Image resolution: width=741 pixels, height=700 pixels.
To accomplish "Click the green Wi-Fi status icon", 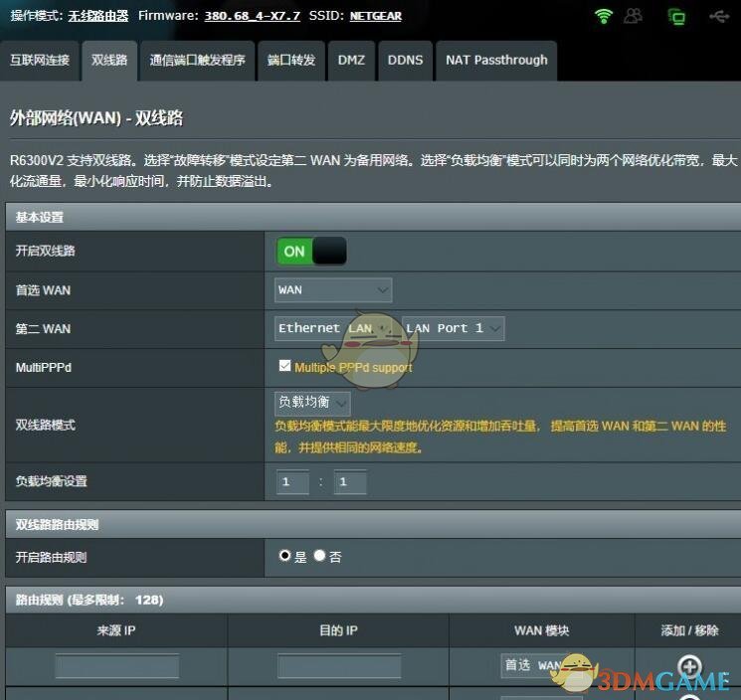I will [603, 16].
